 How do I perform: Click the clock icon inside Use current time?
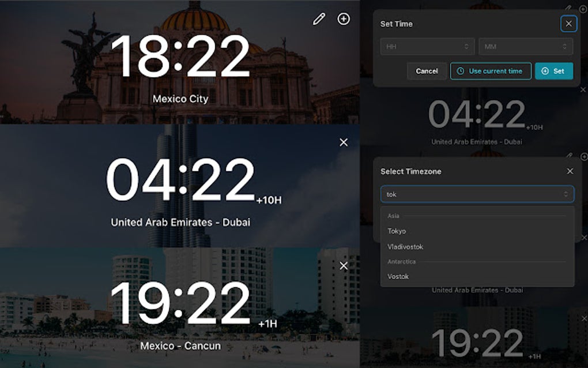pyautogui.click(x=460, y=71)
